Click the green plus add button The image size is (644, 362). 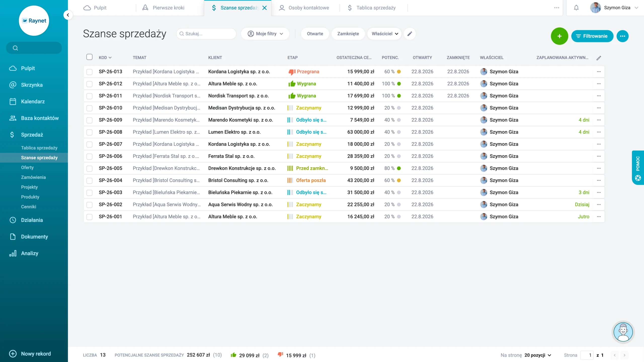(x=559, y=36)
